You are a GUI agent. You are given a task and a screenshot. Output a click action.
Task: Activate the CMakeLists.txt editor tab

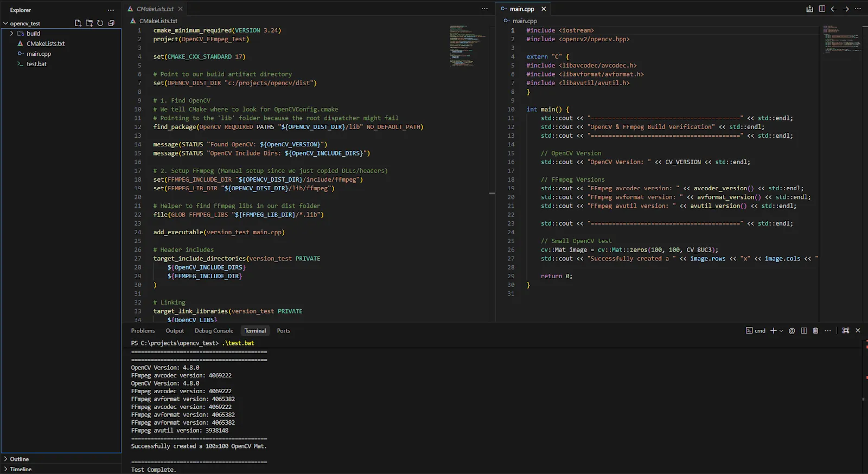click(155, 9)
